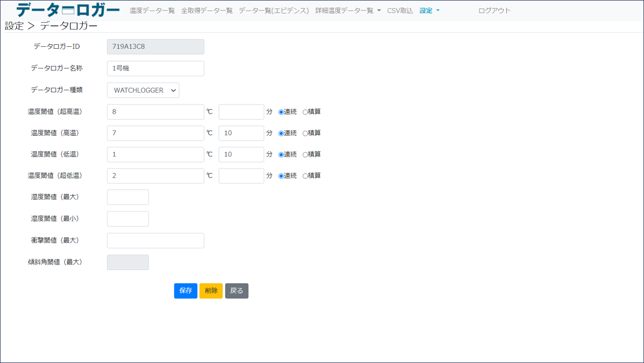The width and height of the screenshot is (644, 363).
Task: Click the 削除 button
Action: 210,291
